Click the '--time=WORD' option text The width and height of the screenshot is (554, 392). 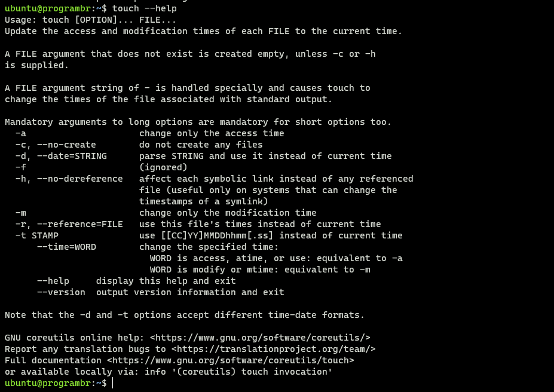click(x=66, y=247)
